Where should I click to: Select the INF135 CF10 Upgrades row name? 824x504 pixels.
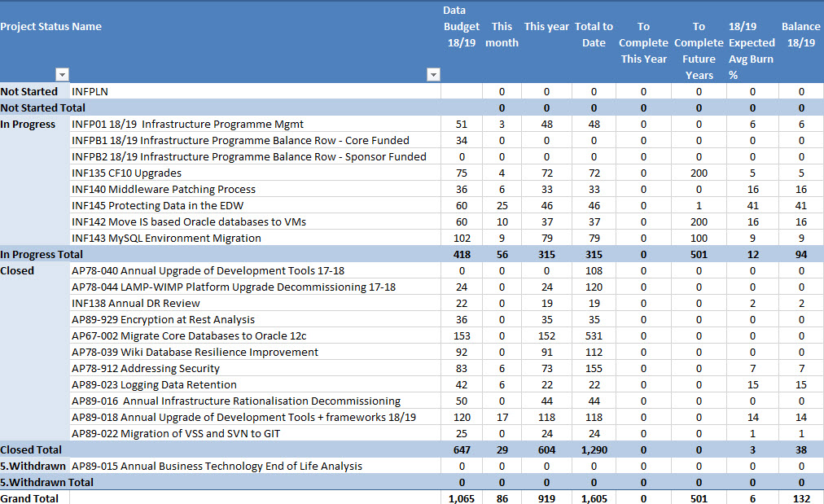pyautogui.click(x=127, y=173)
